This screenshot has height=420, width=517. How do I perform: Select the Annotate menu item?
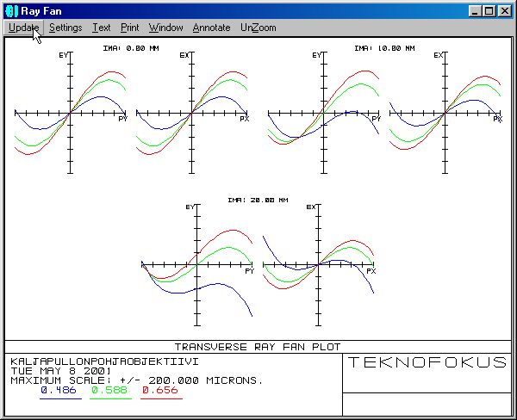click(x=211, y=28)
